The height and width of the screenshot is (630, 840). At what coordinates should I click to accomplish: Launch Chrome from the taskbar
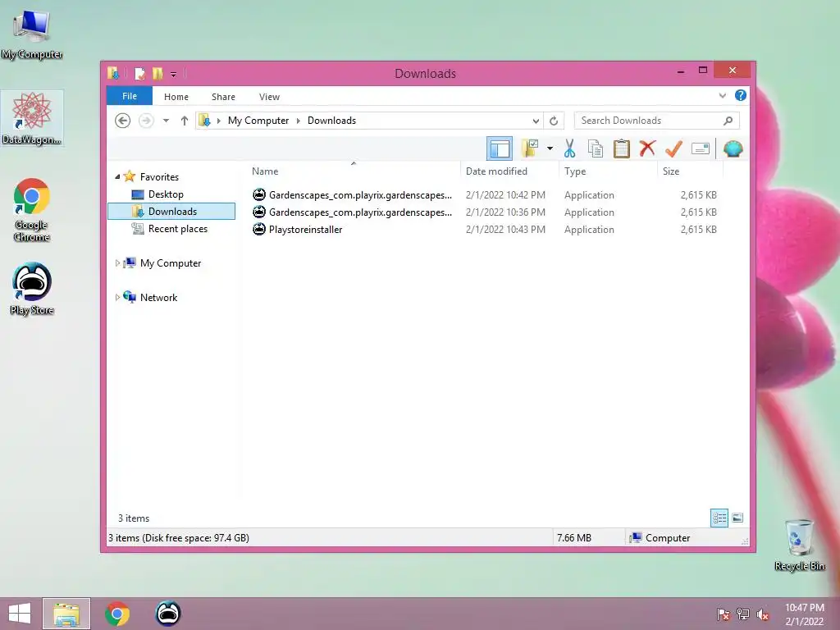tap(117, 614)
